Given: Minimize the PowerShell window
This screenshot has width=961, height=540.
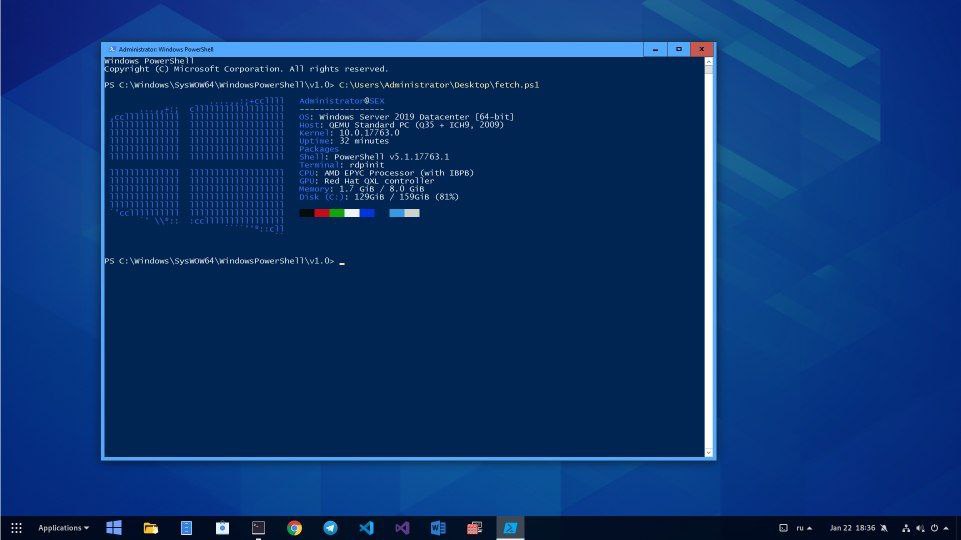Looking at the screenshot, I should (655, 49).
